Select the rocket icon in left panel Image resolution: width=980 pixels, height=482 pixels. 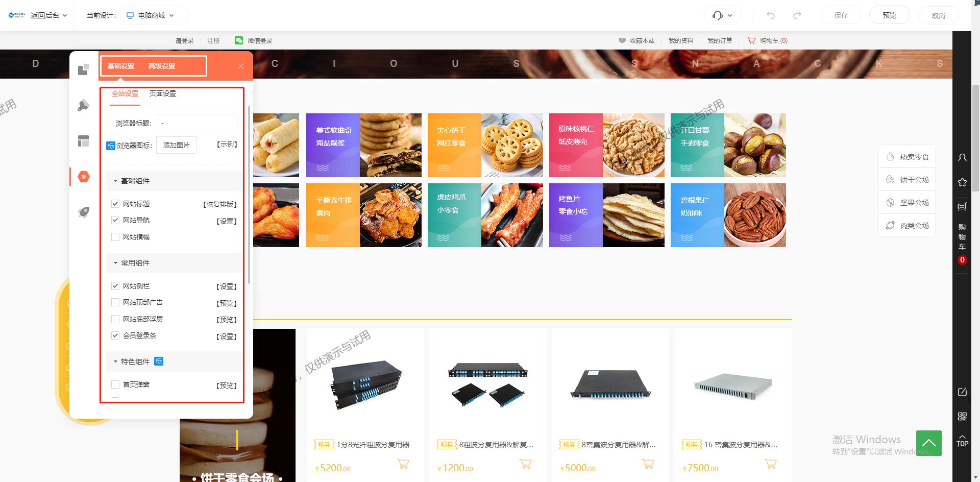click(84, 212)
